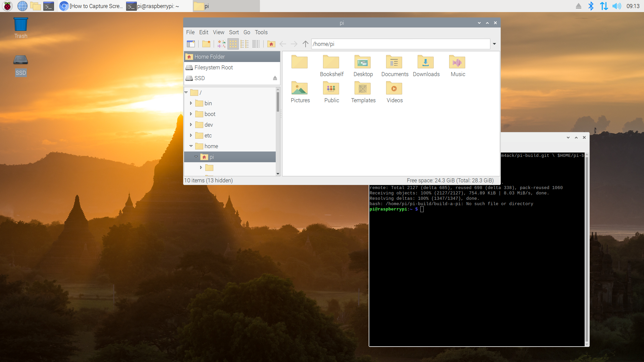This screenshot has width=644, height=362.
Task: Expand the boot folder in tree
Action: (x=191, y=114)
